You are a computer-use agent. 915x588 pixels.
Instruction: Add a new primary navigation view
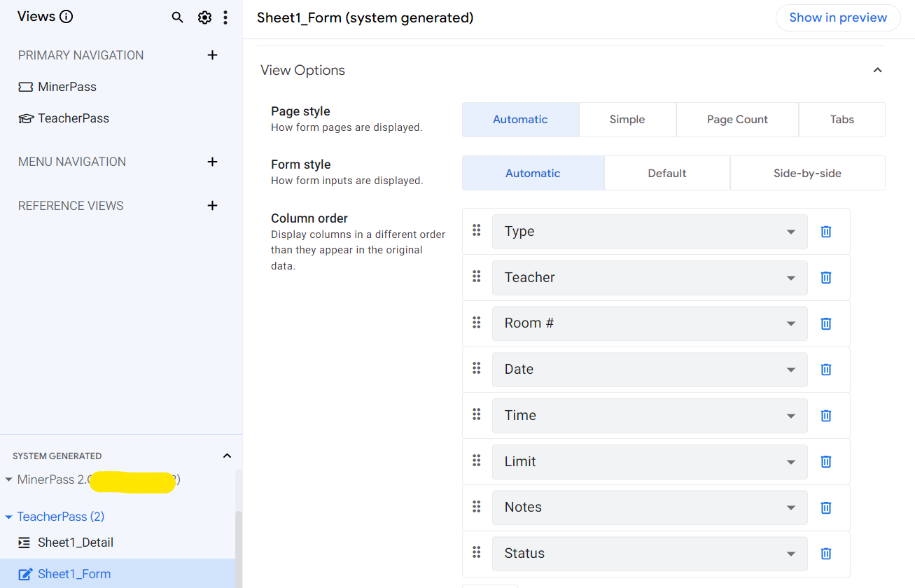click(213, 55)
